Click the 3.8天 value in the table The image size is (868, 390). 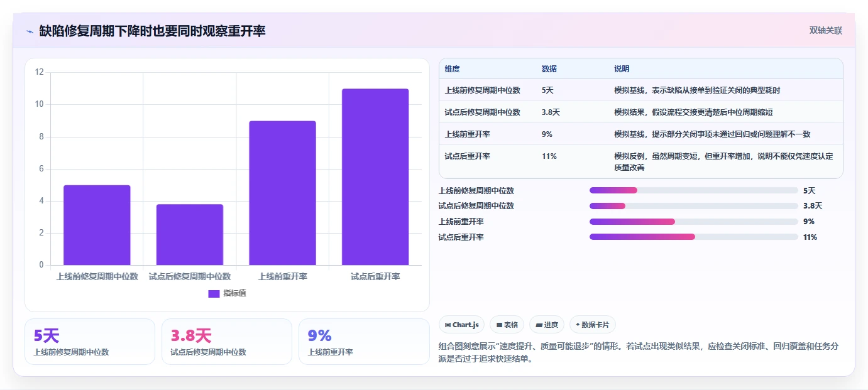tap(551, 112)
